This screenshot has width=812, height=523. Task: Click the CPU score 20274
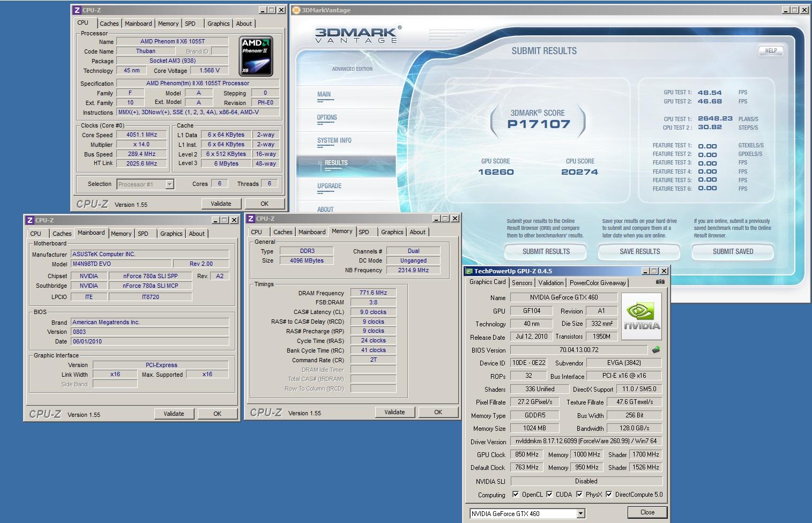point(579,172)
